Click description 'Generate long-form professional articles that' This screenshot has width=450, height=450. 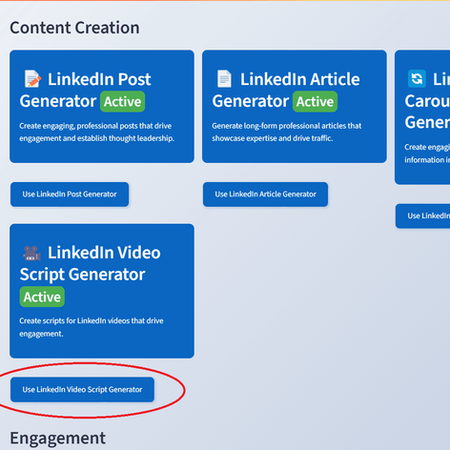(x=287, y=126)
